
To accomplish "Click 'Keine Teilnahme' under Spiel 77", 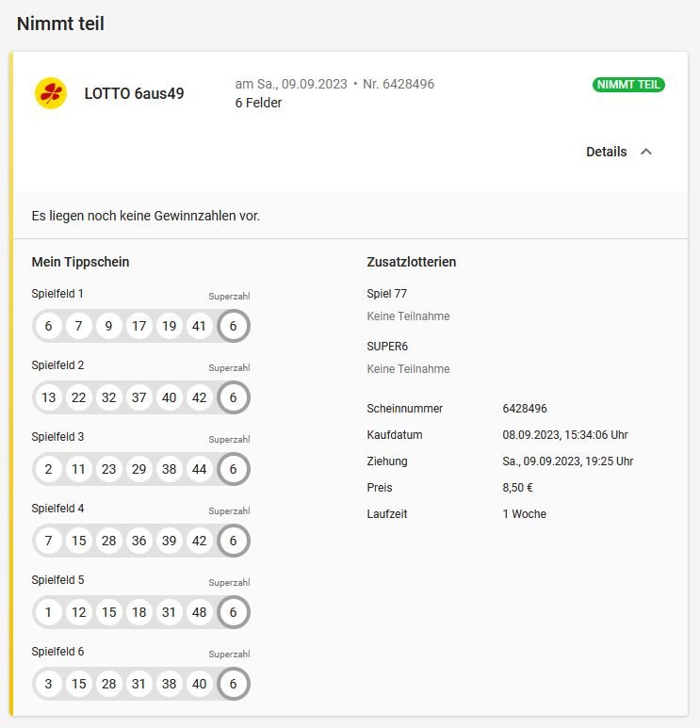I will pyautogui.click(x=408, y=316).
